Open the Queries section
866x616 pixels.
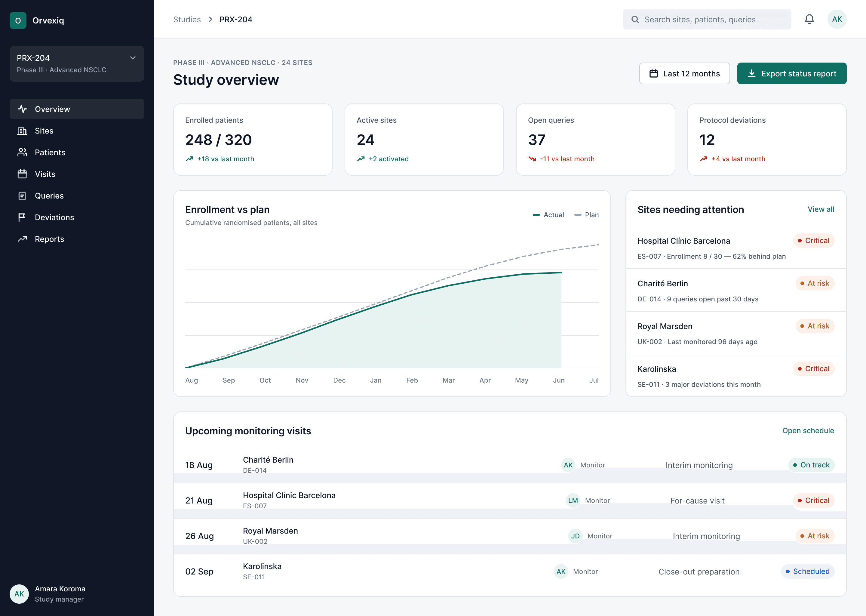[77, 196]
